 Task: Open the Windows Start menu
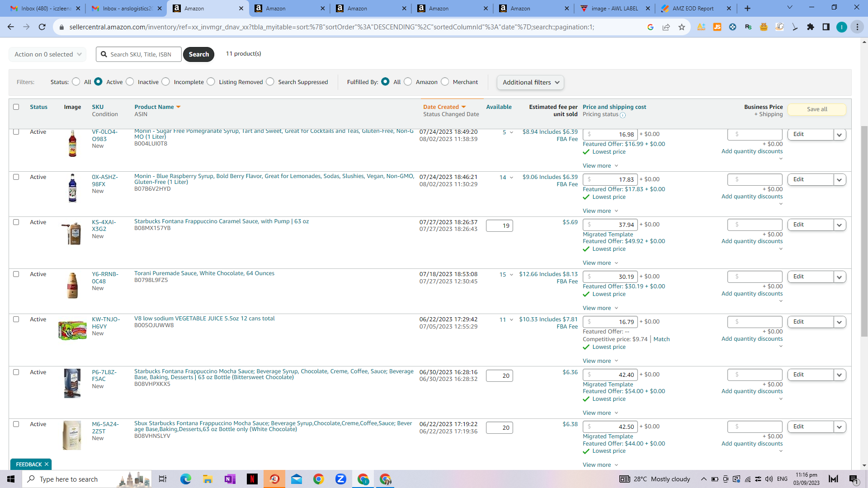tap(11, 479)
